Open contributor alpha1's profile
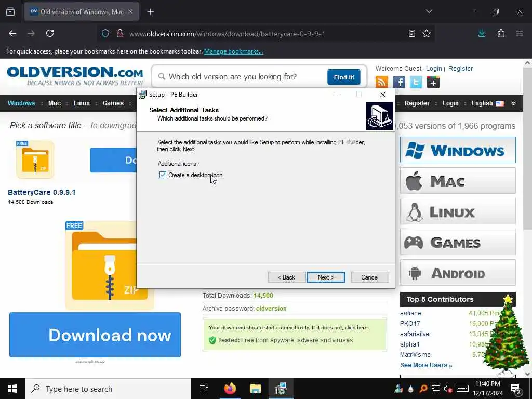532x399 pixels. coord(410,344)
